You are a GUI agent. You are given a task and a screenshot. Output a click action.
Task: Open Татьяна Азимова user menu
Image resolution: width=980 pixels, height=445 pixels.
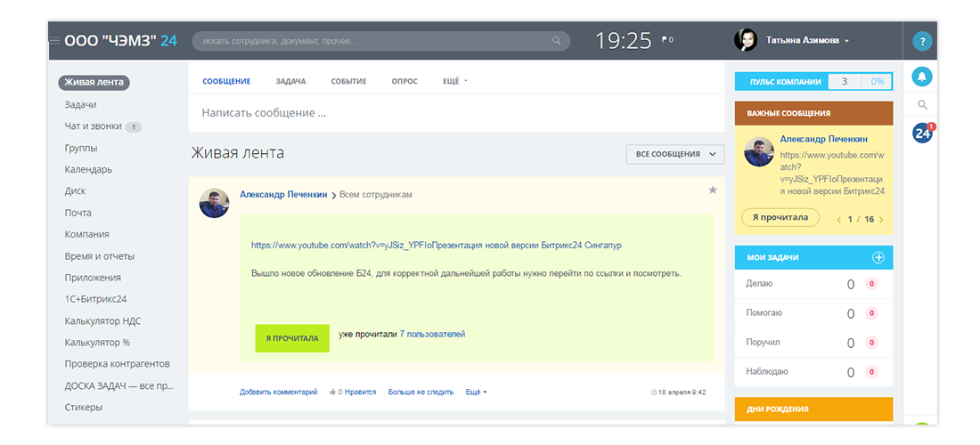tap(806, 41)
